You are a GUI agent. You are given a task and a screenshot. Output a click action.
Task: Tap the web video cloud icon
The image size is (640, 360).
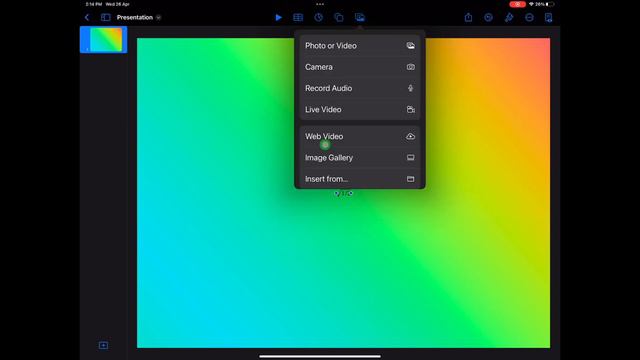411,136
